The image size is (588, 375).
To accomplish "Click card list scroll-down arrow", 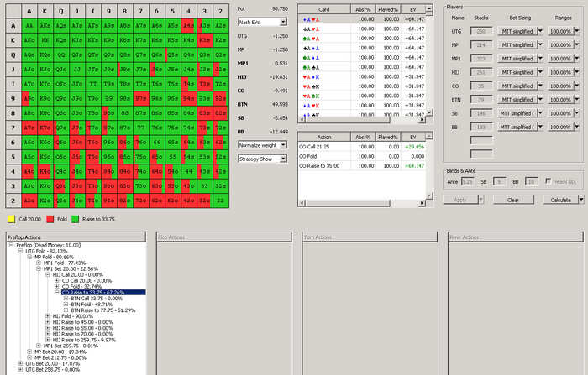I will pyautogui.click(x=429, y=112).
